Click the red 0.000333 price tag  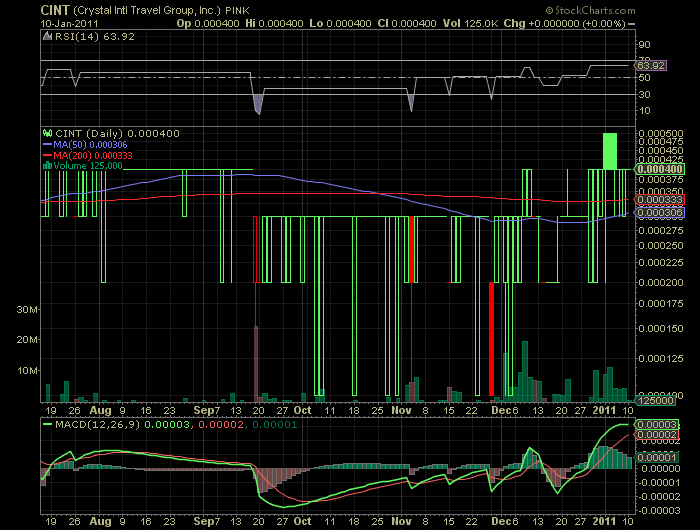coord(660,200)
